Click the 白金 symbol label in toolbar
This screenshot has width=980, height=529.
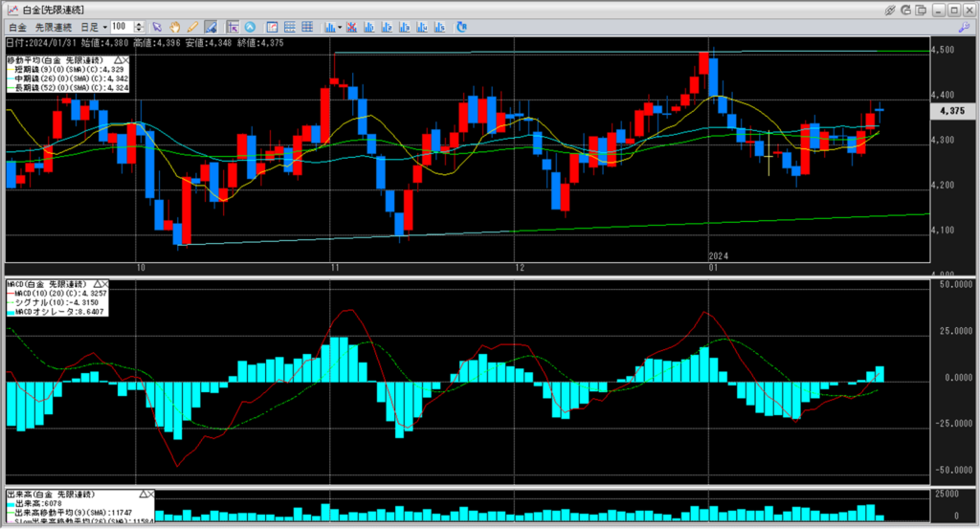point(17,28)
